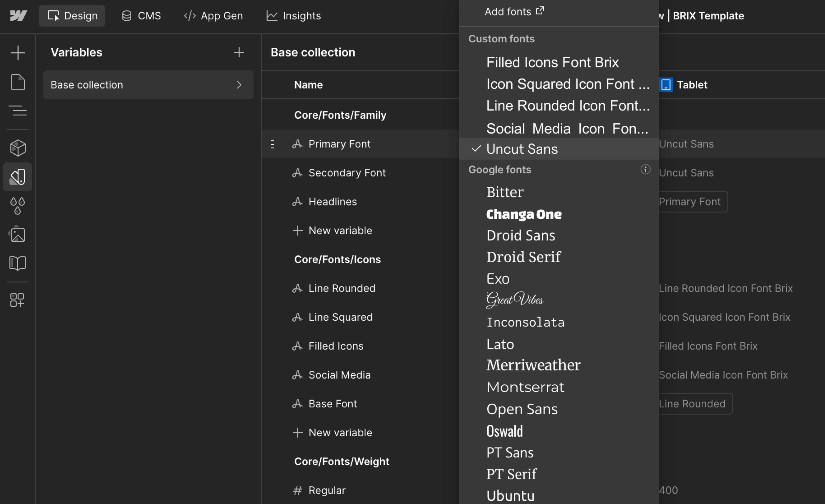This screenshot has height=504, width=825.
Task: Open the Apps panel
Action: [17, 300]
